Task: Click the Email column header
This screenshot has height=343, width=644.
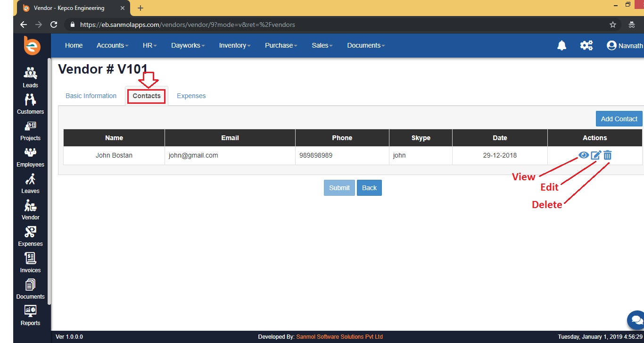Action: click(230, 138)
